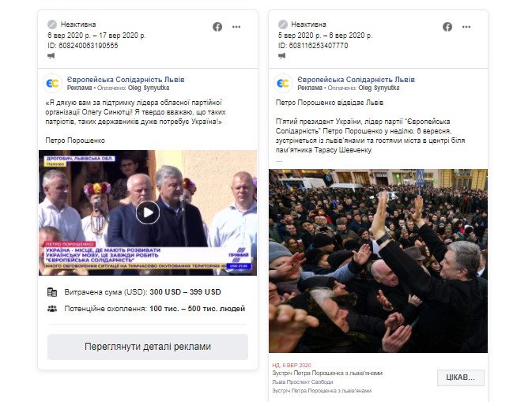
Task: Open Європейська Солідарність Львів page link in left ad
Action: tap(126, 80)
